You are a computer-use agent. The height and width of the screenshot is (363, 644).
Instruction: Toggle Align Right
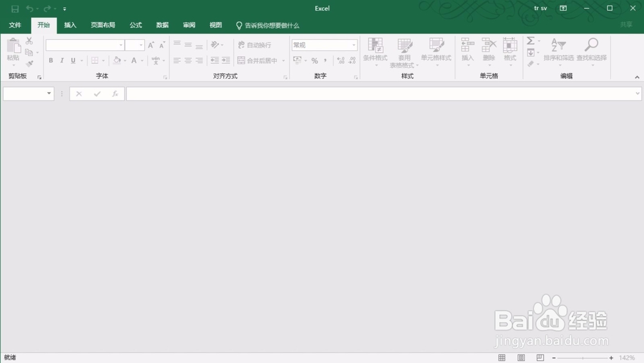click(x=199, y=61)
